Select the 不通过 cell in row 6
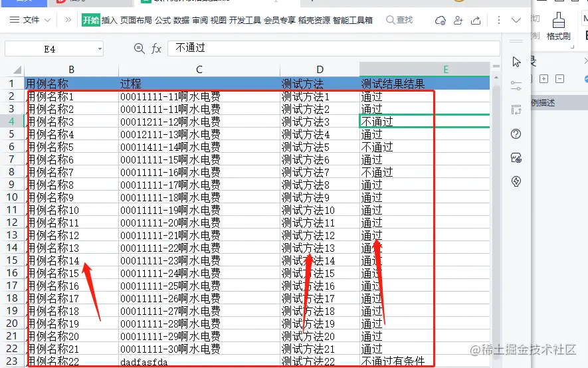This screenshot has height=368, width=588. point(425,147)
